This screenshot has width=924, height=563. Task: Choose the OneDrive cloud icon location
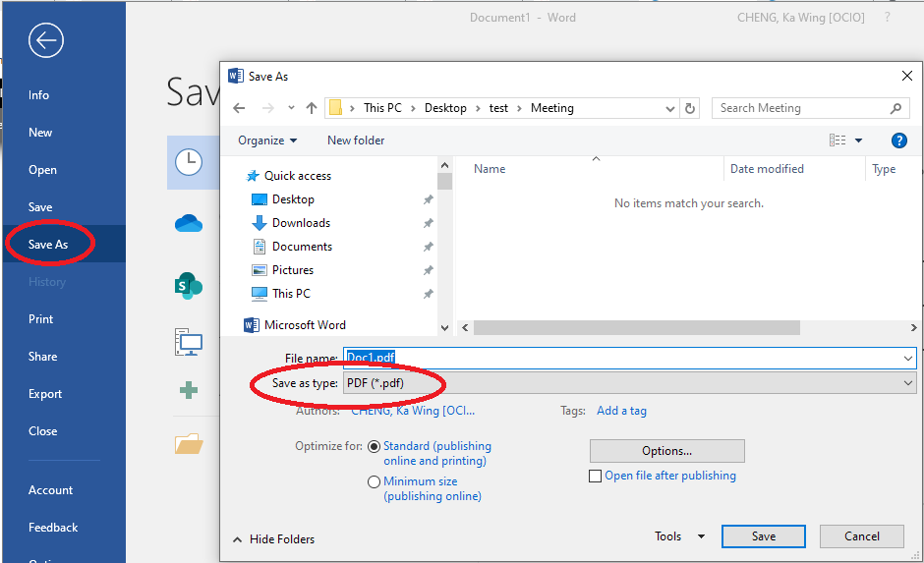[x=189, y=224]
